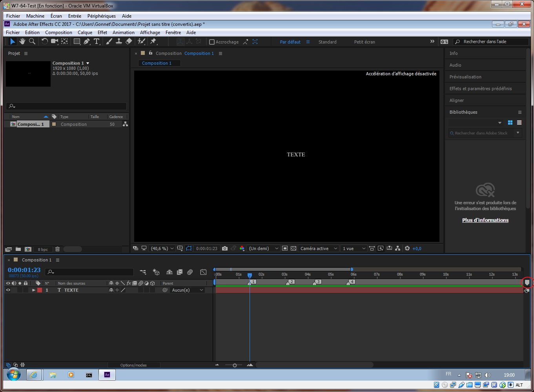Open the Calque menu
Viewport: 534px width, 392px height.
[x=85, y=33]
